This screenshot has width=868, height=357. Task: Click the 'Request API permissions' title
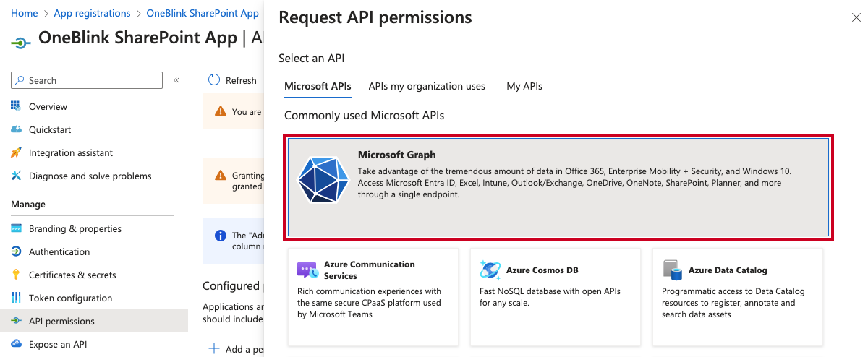click(x=375, y=17)
